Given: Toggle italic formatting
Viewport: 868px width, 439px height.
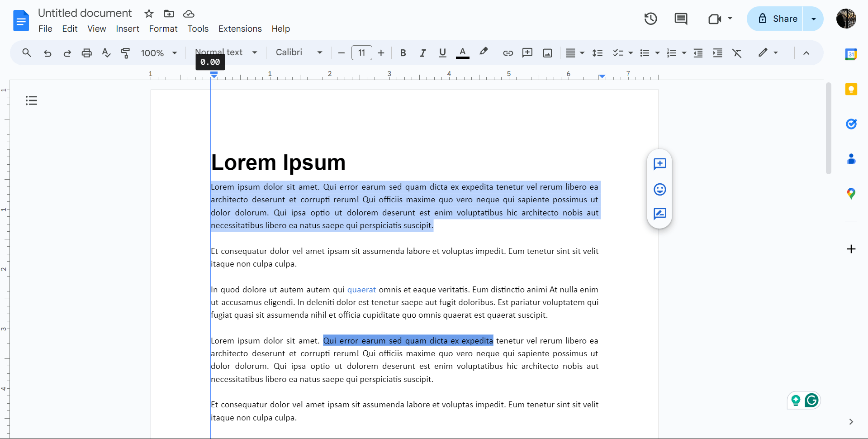Looking at the screenshot, I should coord(422,53).
